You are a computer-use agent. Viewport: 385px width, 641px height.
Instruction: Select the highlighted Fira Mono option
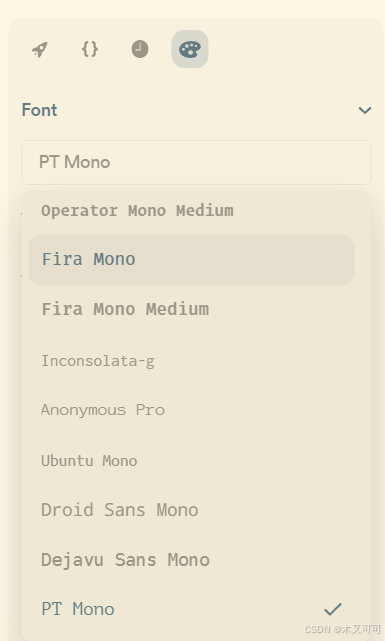click(x=191, y=260)
